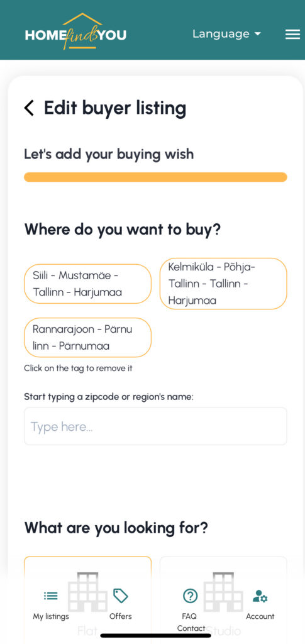Choose the Studio property type card
Image resolution: width=305 pixels, height=644 pixels.
223,600
